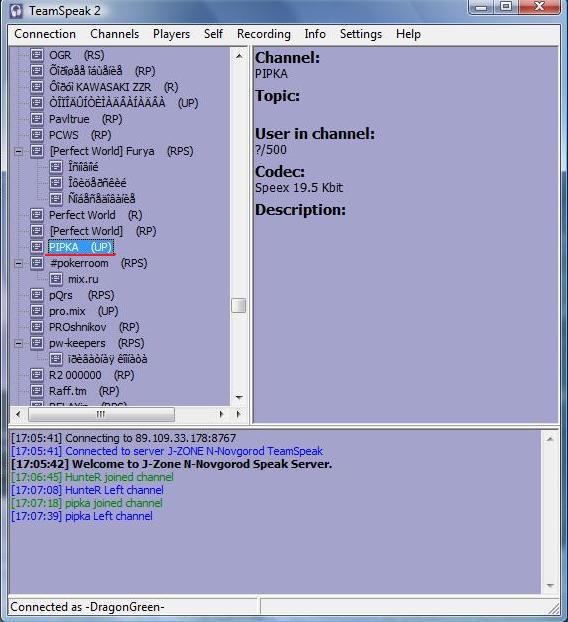568x622 pixels.
Task: Click the channel icon beside #pokerroom
Action: point(37,263)
